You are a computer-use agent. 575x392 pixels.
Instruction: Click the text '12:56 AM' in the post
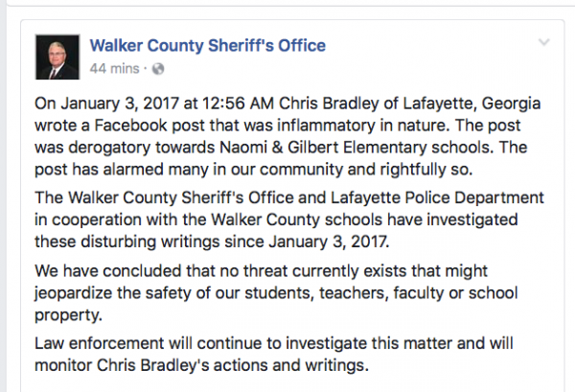point(238,104)
